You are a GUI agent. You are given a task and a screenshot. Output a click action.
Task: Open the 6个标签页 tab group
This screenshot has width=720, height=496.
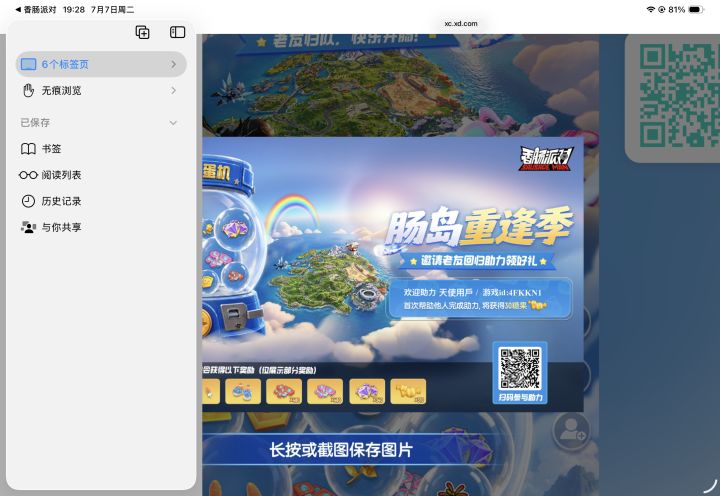(x=101, y=64)
